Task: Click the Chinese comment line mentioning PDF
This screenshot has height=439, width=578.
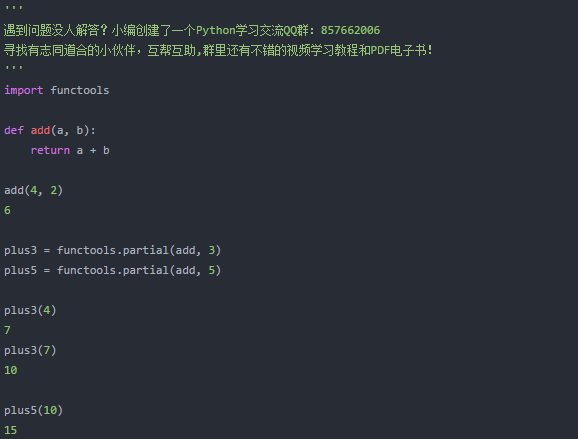Action: (x=218, y=50)
